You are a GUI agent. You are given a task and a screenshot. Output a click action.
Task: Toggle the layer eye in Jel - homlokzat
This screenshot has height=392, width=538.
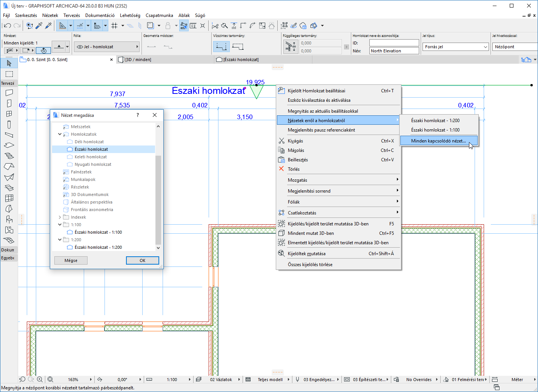click(x=80, y=47)
